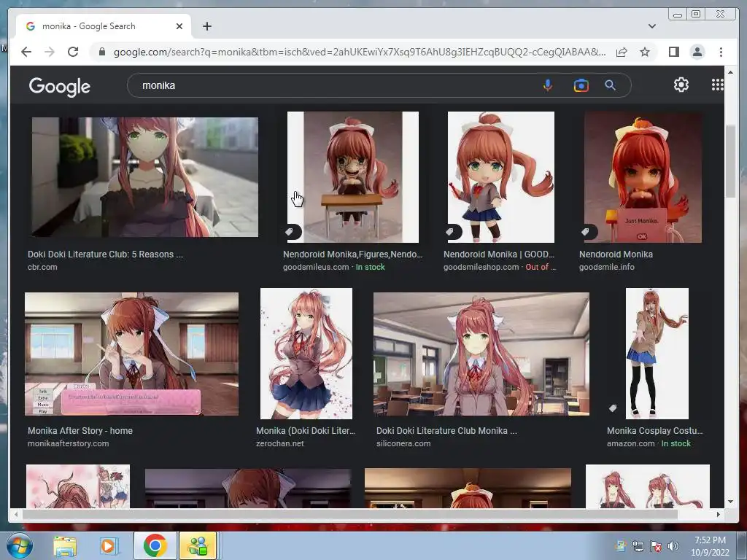
Task: Click 'Monika Cosplay Costu...' title link
Action: (654, 430)
